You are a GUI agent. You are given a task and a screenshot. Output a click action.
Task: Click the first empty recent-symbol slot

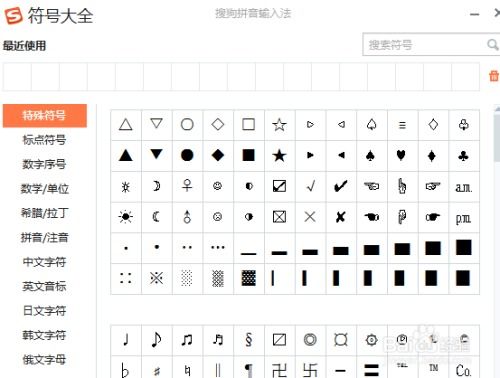pos(17,77)
